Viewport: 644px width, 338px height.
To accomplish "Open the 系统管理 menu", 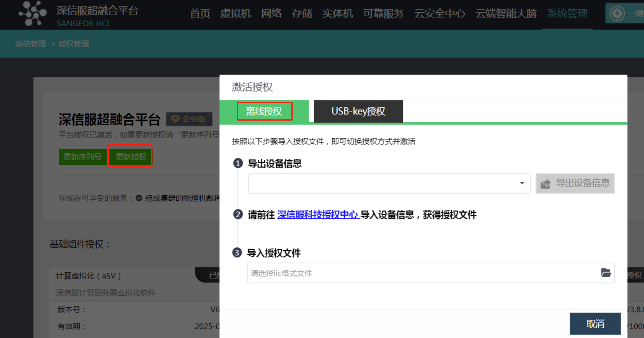I will [x=567, y=14].
